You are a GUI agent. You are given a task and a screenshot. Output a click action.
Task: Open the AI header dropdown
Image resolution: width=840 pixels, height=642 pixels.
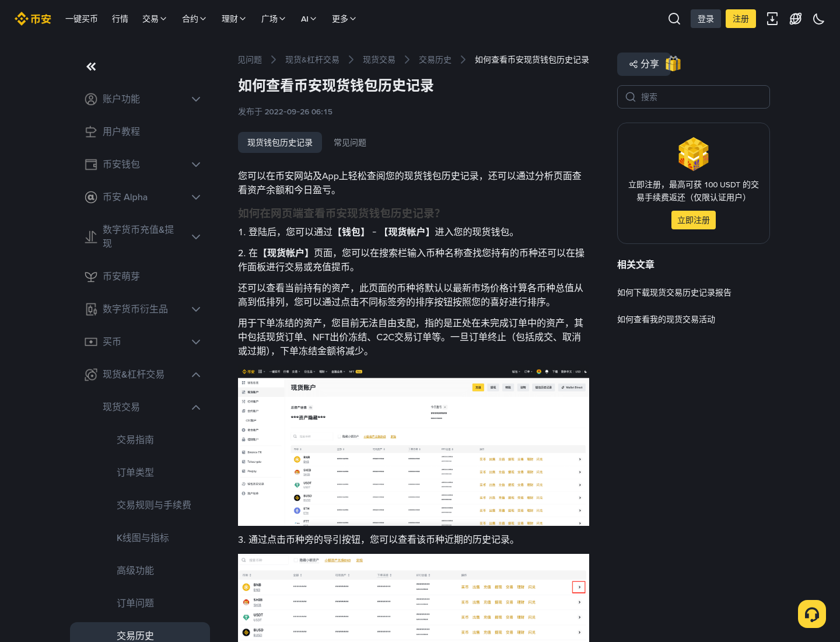pos(309,19)
